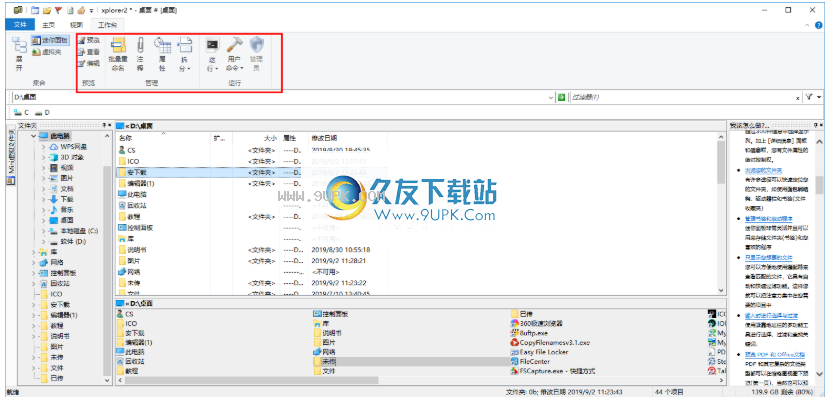Expand 本地磁盘 (C:) in the tree
This screenshot has height=397, width=828.
coord(44,231)
